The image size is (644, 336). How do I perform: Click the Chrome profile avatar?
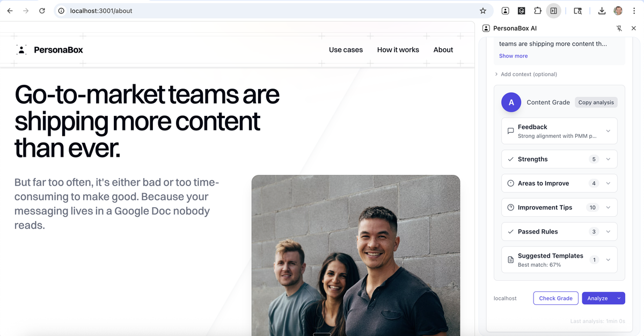pyautogui.click(x=618, y=11)
